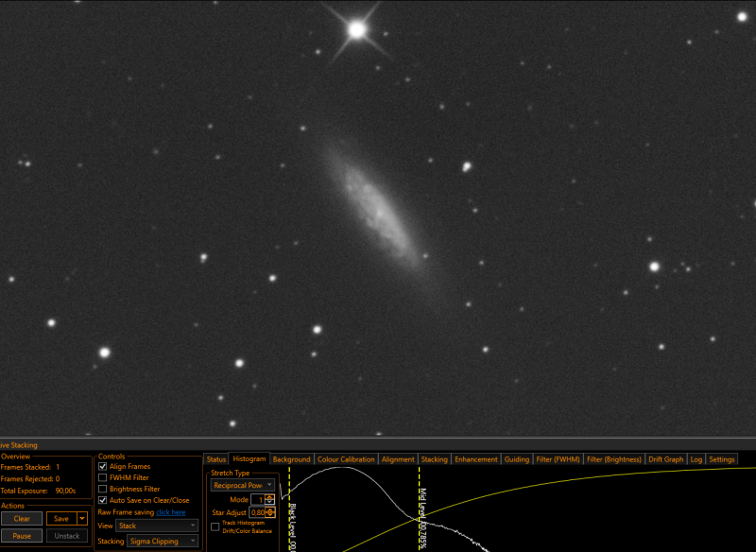Open raw frame saving 'click here' link
The image size is (756, 552).
[x=171, y=512]
